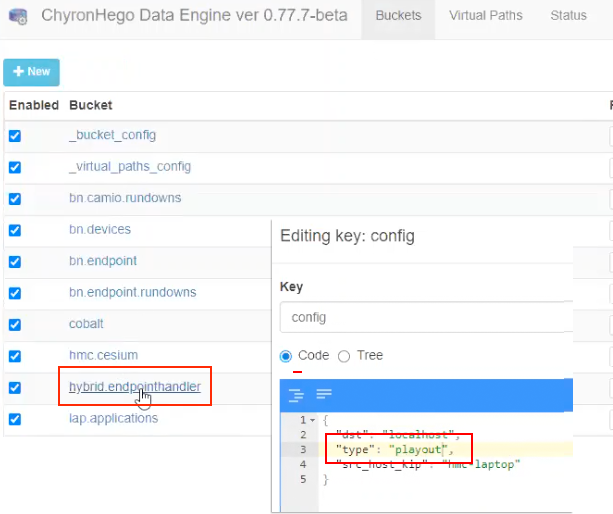Toggle the bn.camio.rundowns enabled checkbox
This screenshot has height=514, width=613.
pos(15,199)
